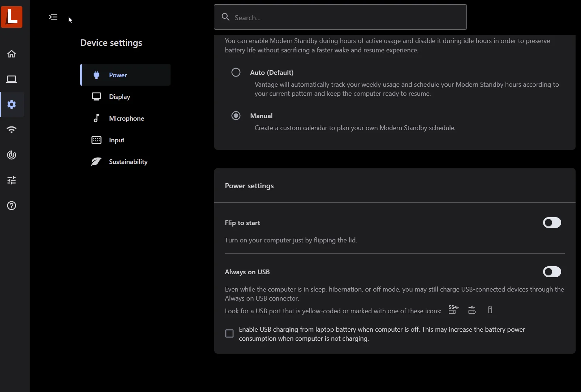Viewport: 581px width, 392px height.
Task: Click the USB battery charging icon
Action: coord(472,310)
